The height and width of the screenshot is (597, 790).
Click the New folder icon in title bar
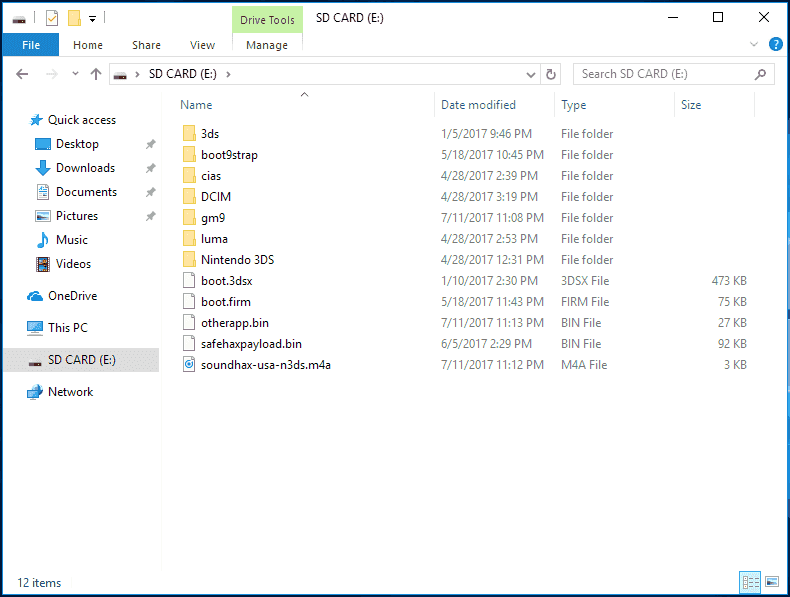point(75,19)
